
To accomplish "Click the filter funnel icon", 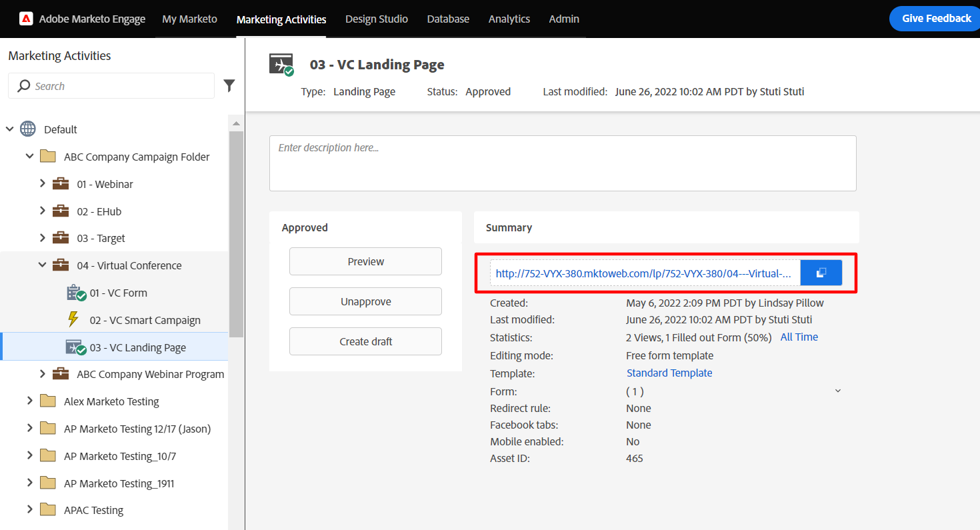I will 229,85.
